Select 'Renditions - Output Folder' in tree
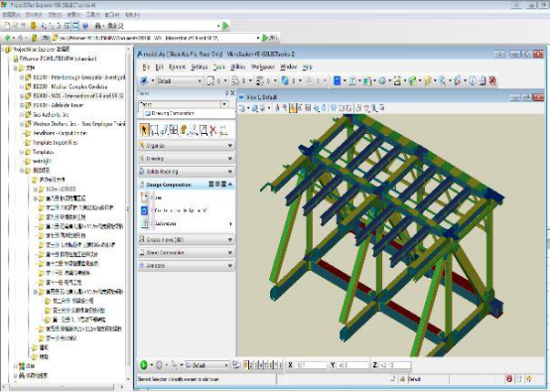 (x=60, y=133)
